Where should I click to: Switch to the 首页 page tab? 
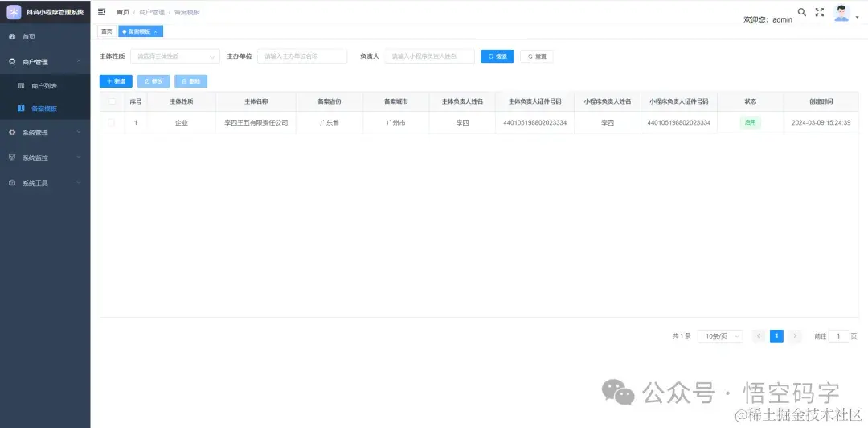[107, 31]
